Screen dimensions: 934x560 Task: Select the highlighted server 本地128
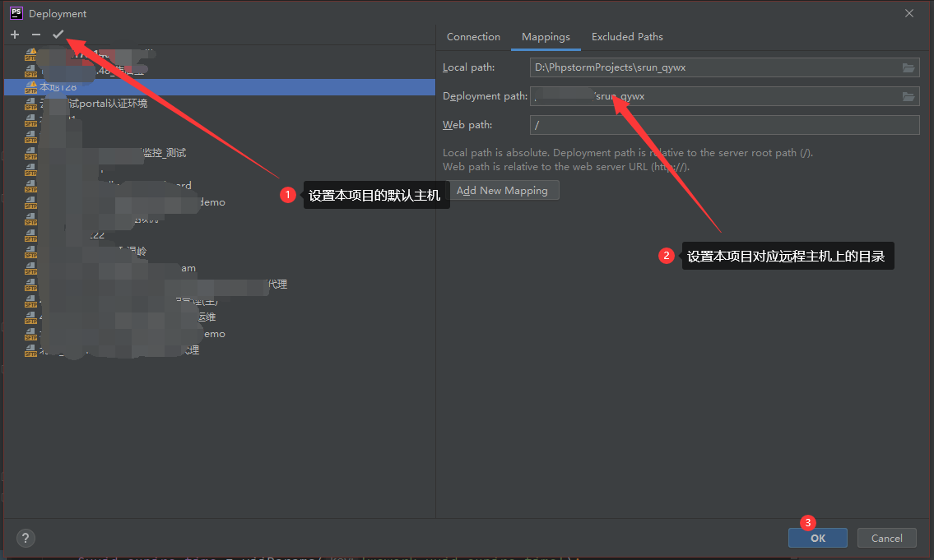click(x=220, y=87)
